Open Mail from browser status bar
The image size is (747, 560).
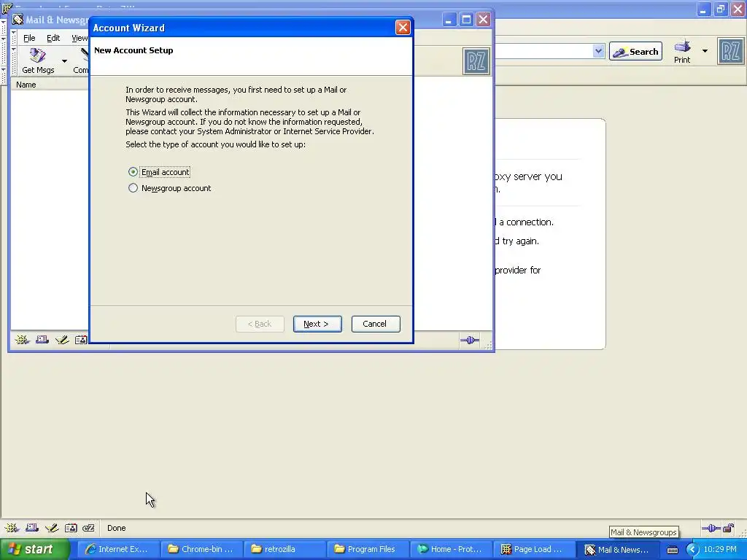(32, 528)
